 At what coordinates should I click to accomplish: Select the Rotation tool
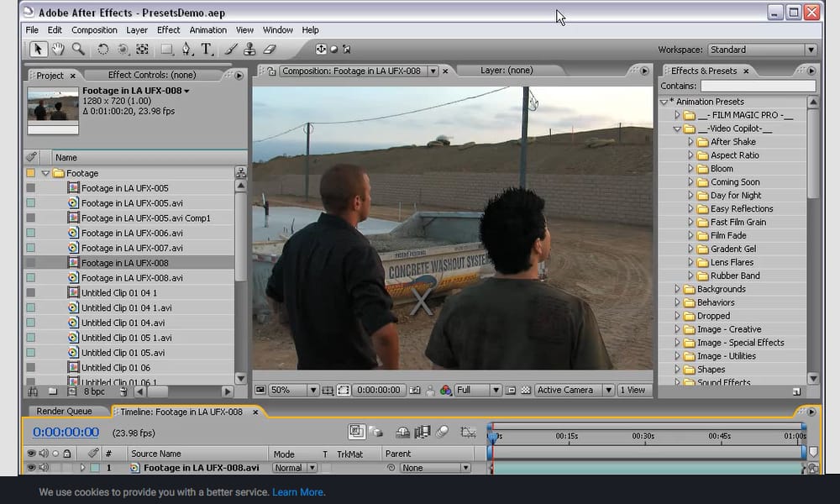pos(103,50)
